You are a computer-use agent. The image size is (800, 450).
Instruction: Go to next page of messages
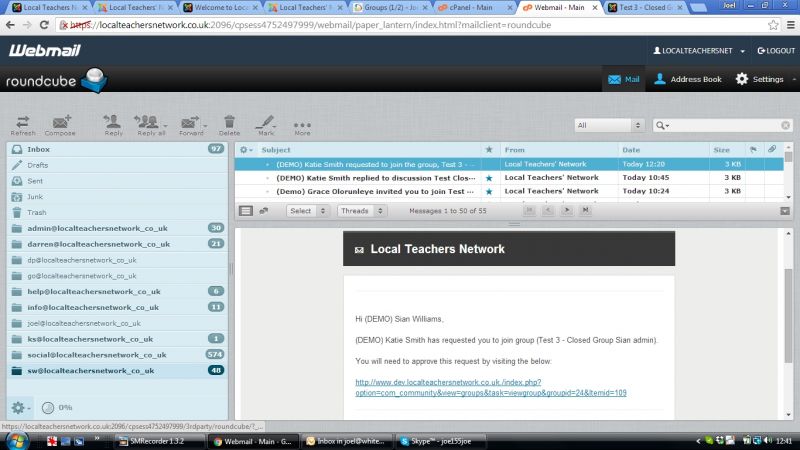coord(566,210)
